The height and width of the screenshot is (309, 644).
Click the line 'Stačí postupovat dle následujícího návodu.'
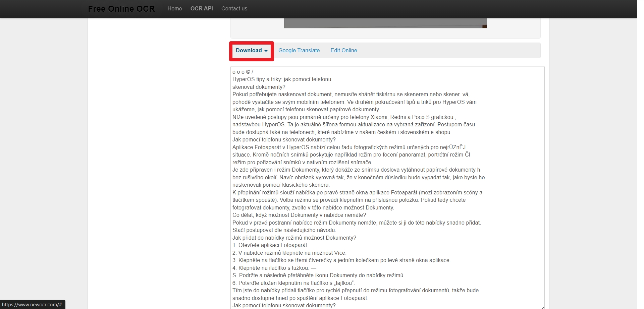coord(284,230)
